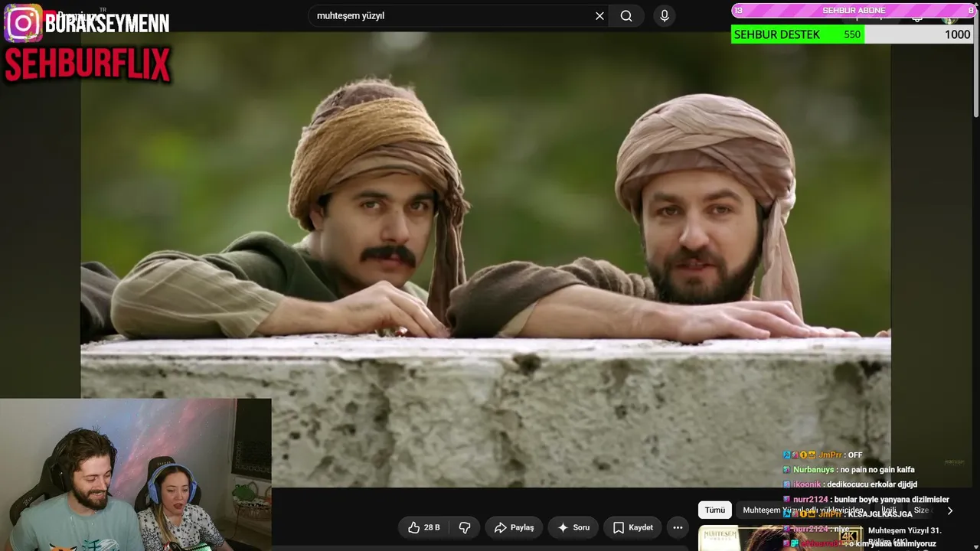This screenshot has height=551, width=980.
Task: Select the İlgili filter chip
Action: (888, 510)
